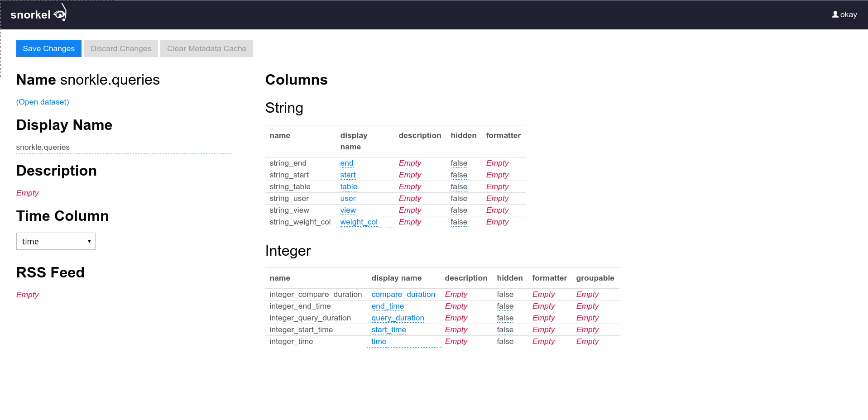Edit the empty Description under snorkle.queries
Viewport: 868px width, 420px height.
pos(27,193)
